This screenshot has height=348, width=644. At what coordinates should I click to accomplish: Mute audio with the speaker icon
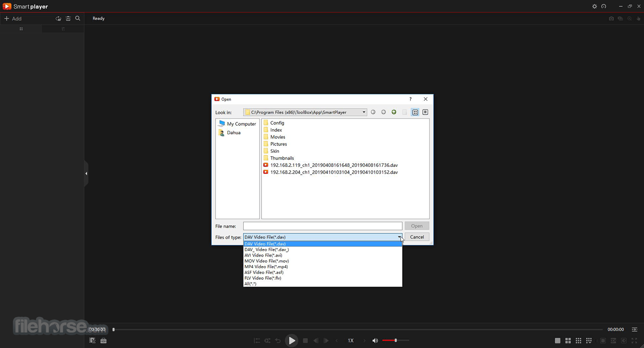(375, 341)
